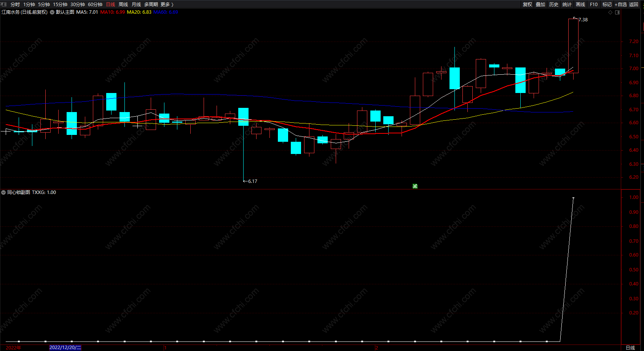Screen dimensions: 644x351
Task: Add stock via +自选 button
Action: [621, 5]
